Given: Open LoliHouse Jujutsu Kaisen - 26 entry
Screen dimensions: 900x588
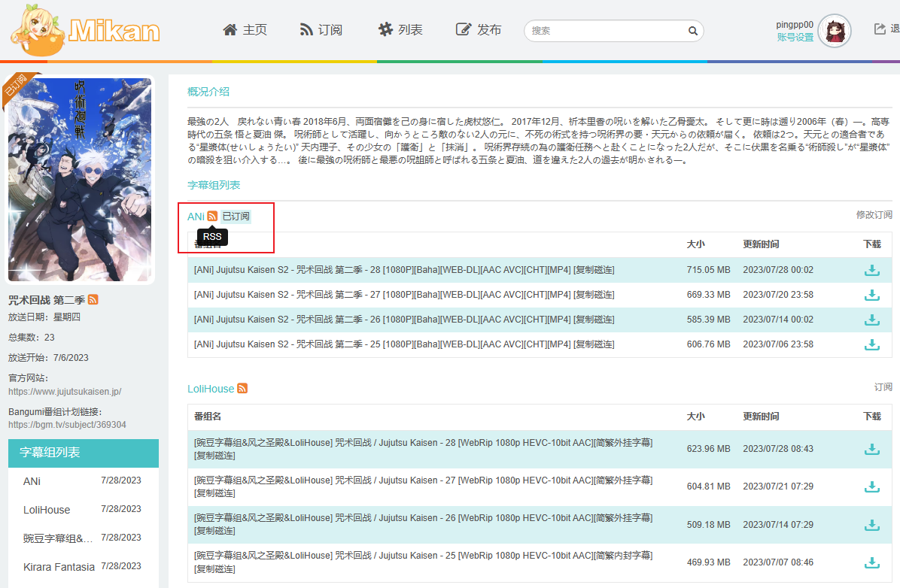Looking at the screenshot, I should (423, 518).
